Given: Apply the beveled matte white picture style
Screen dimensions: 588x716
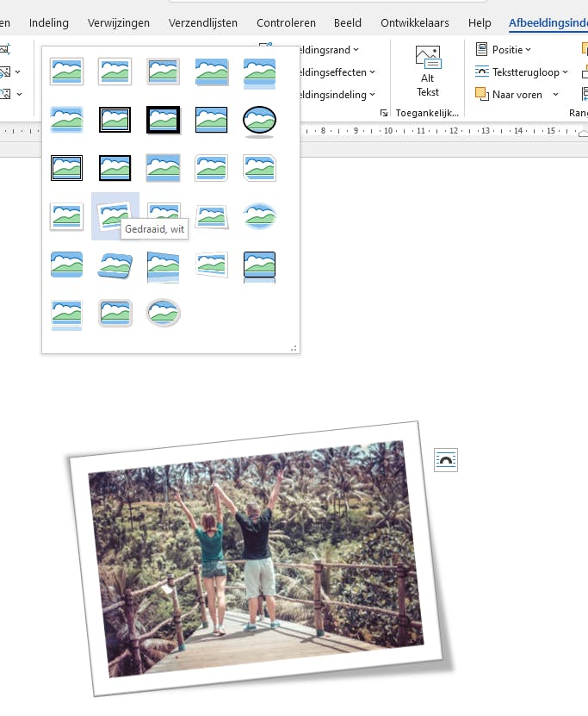Looking at the screenshot, I should (x=115, y=72).
